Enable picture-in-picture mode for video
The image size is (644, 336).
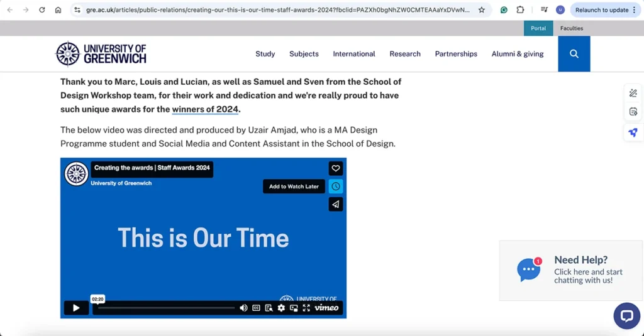click(x=294, y=308)
